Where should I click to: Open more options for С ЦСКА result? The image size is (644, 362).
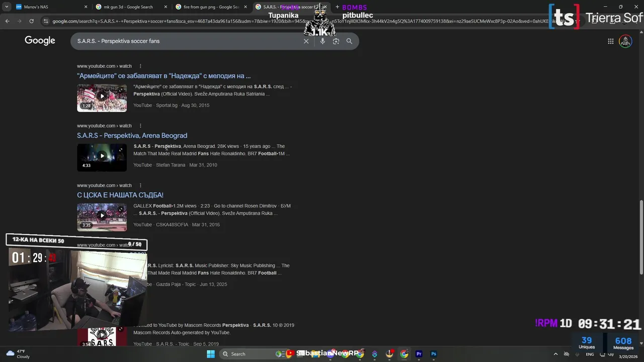[x=140, y=185]
